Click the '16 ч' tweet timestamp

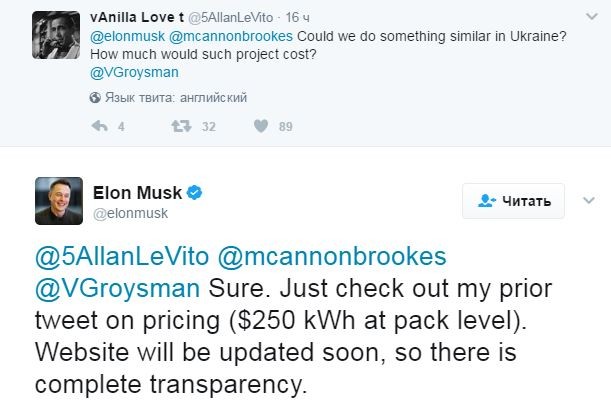click(297, 17)
